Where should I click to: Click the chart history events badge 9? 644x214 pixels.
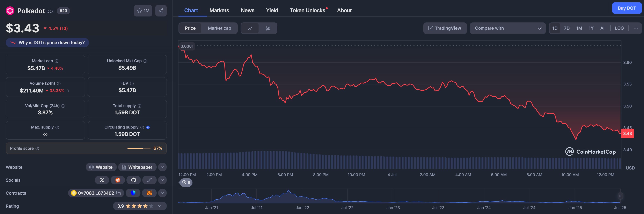[x=186, y=182]
